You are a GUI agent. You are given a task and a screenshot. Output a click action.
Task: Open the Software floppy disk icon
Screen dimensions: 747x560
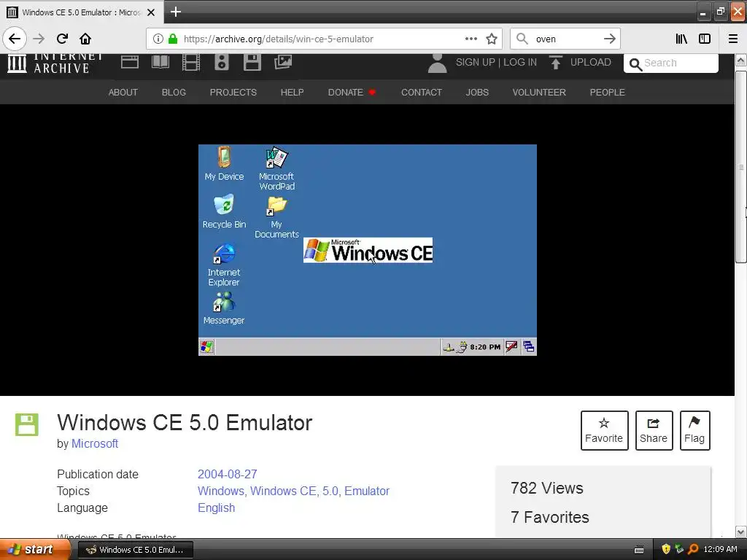pyautogui.click(x=252, y=63)
